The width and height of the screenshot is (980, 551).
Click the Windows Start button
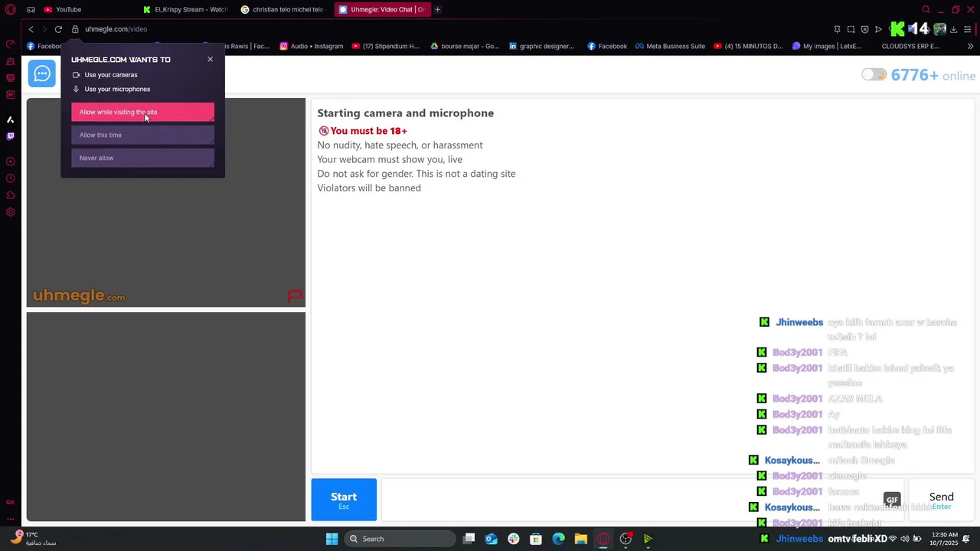click(x=332, y=539)
